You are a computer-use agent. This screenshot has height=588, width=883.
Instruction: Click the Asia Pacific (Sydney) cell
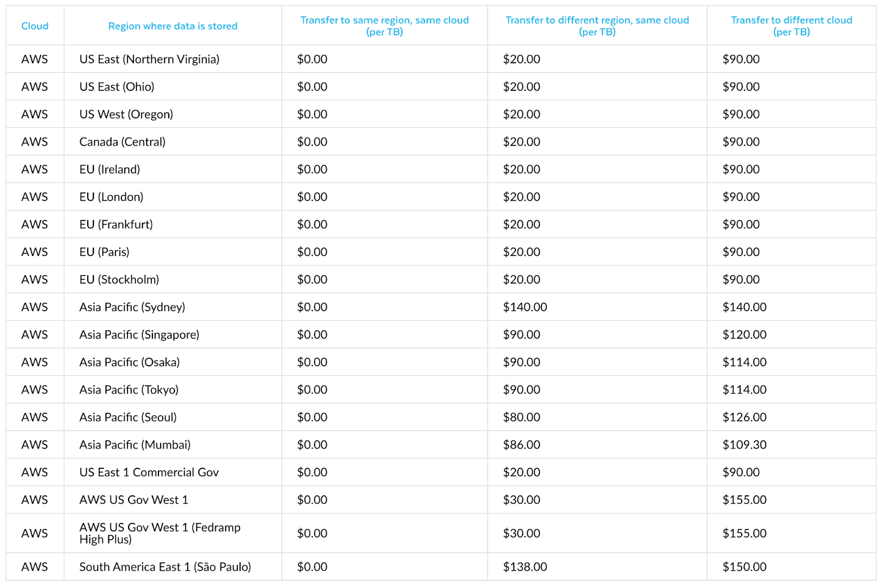click(132, 307)
